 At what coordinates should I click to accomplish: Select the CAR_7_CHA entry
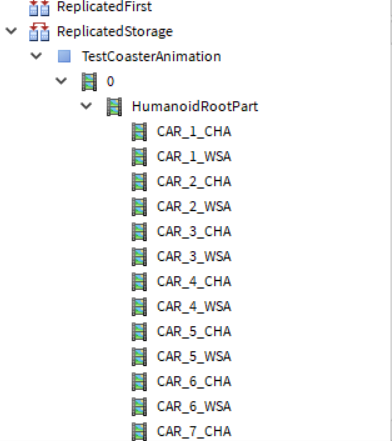click(x=194, y=432)
